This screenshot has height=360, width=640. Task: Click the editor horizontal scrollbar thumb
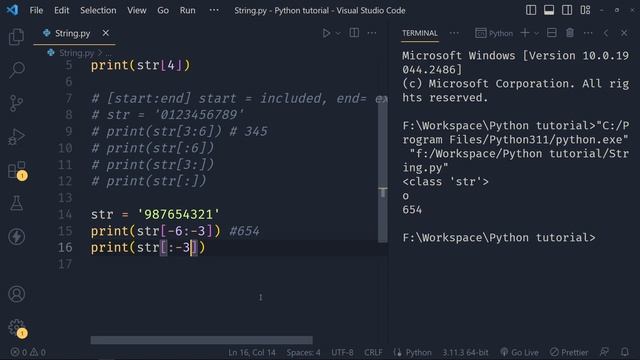(202, 340)
